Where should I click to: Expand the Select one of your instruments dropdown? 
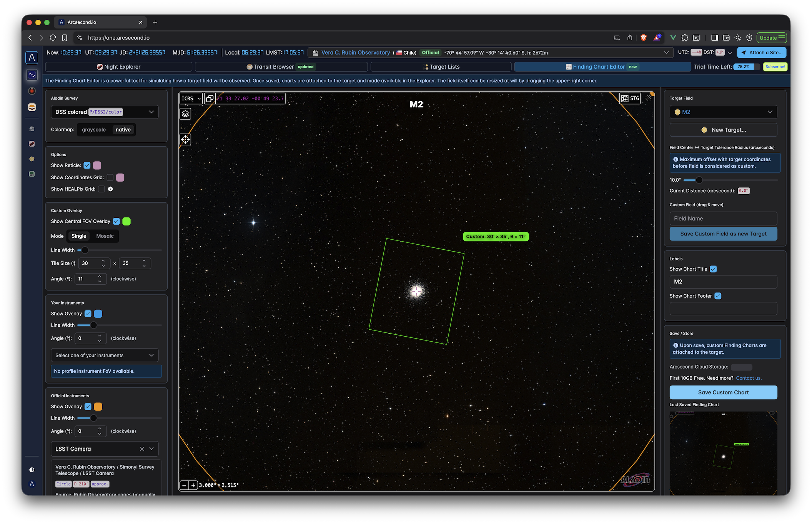[105, 355]
